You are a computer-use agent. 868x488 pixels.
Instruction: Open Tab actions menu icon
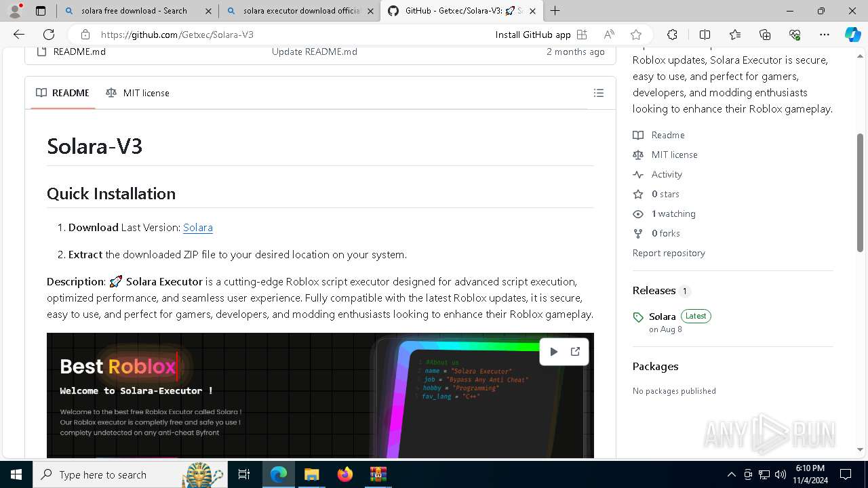41,11
